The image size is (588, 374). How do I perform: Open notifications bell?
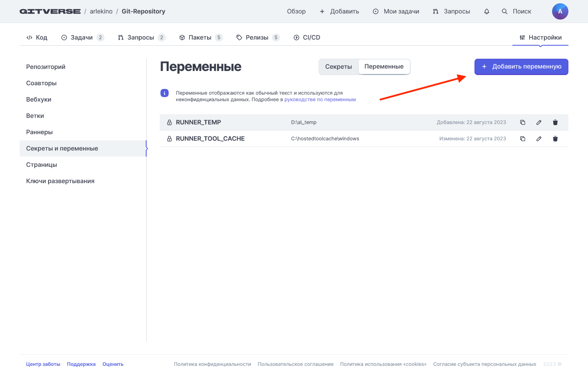pos(487,11)
